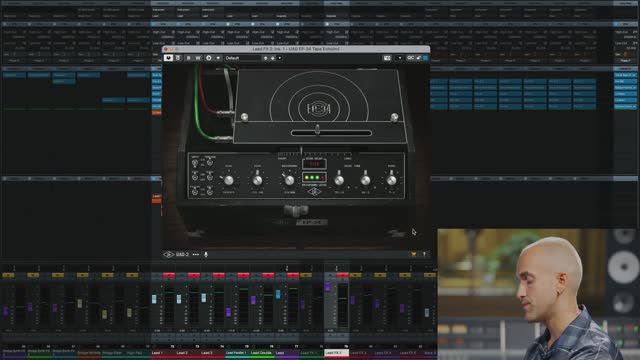Click the QC button in plugin toolbar
Image resolution: width=640 pixels, height=360 pixels.
click(x=410, y=58)
